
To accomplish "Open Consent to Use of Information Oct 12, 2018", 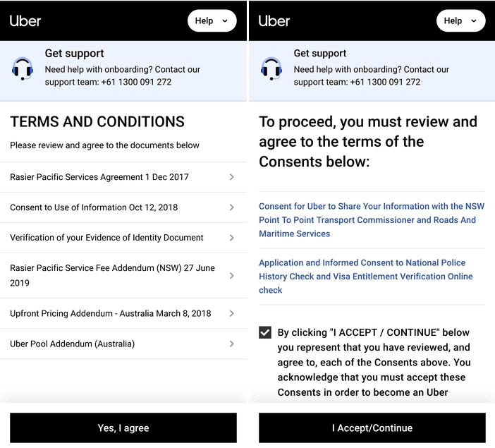I will click(123, 207).
